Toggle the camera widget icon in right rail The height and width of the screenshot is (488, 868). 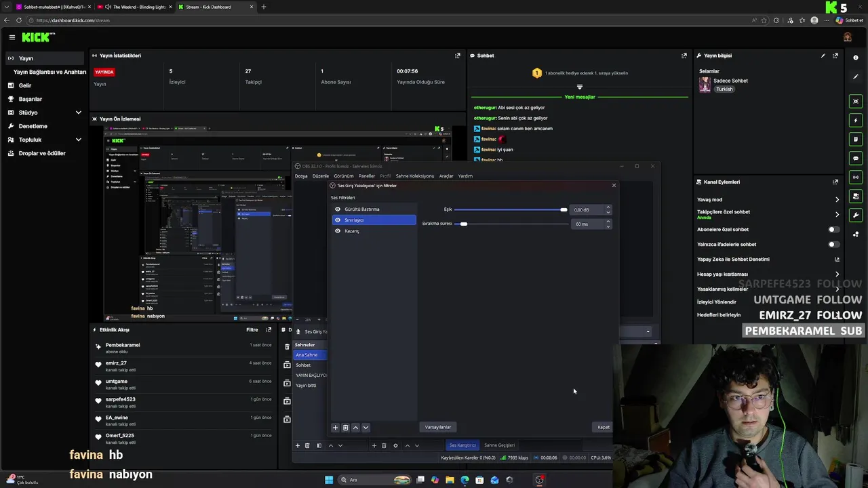click(x=856, y=196)
